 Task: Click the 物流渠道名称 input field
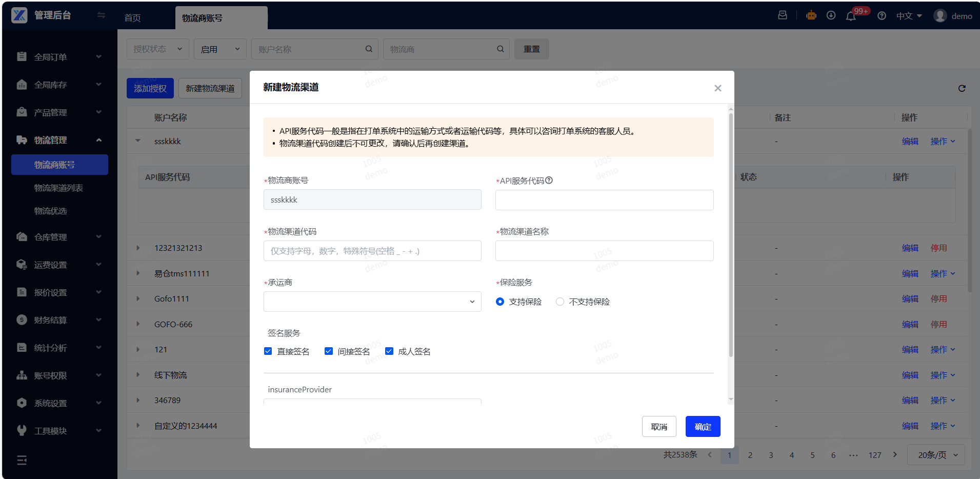(x=605, y=251)
